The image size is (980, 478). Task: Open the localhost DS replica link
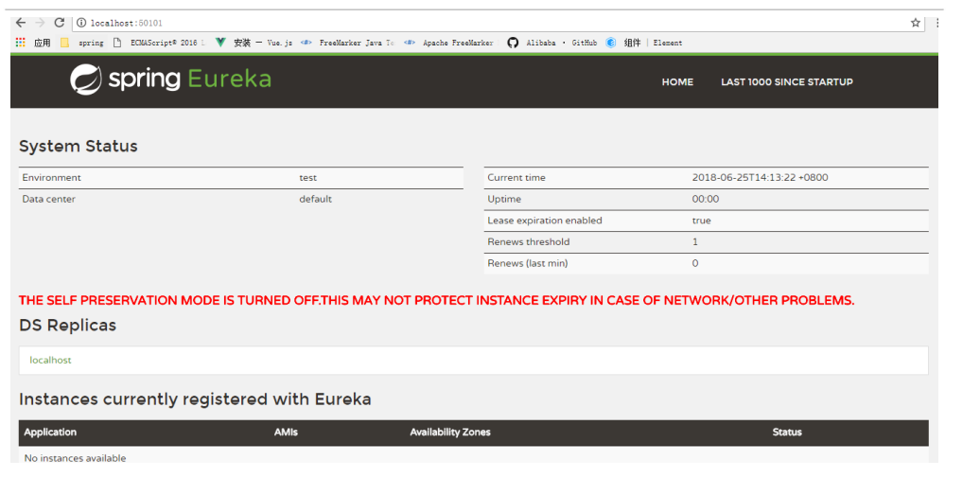point(51,361)
